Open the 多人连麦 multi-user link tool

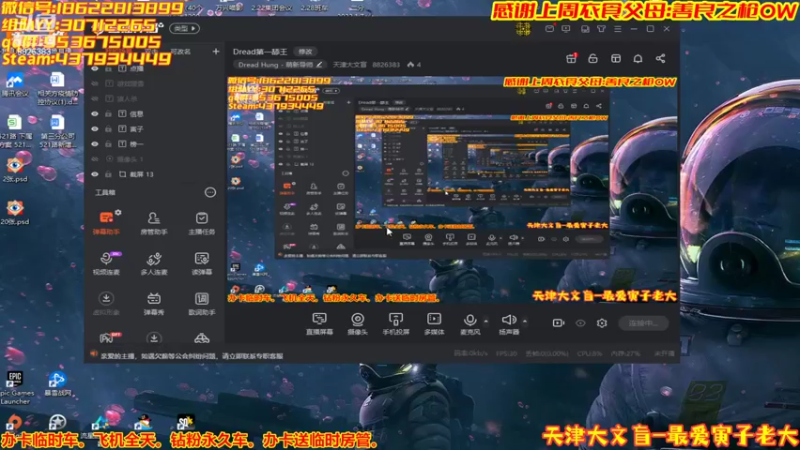pyautogui.click(x=154, y=263)
